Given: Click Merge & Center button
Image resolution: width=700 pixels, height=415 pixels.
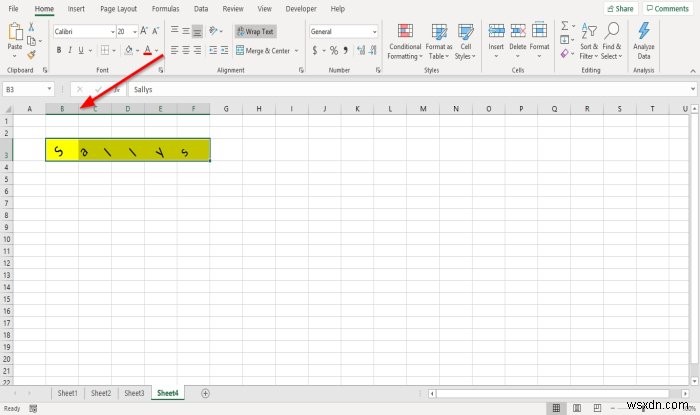Looking at the screenshot, I should click(263, 50).
